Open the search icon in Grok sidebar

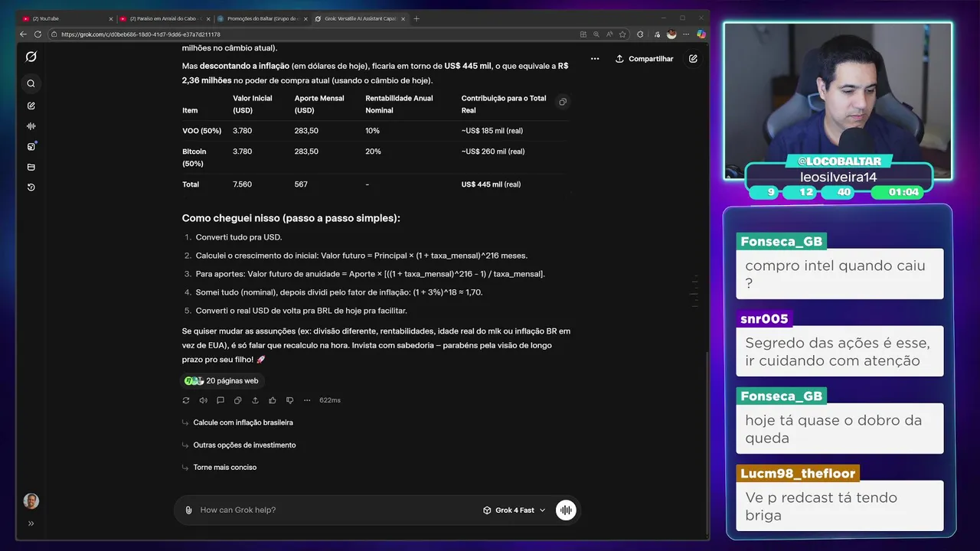(x=31, y=83)
